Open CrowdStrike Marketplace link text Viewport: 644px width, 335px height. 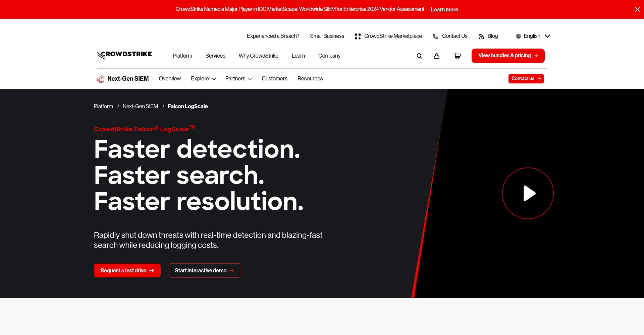pyautogui.click(x=393, y=36)
